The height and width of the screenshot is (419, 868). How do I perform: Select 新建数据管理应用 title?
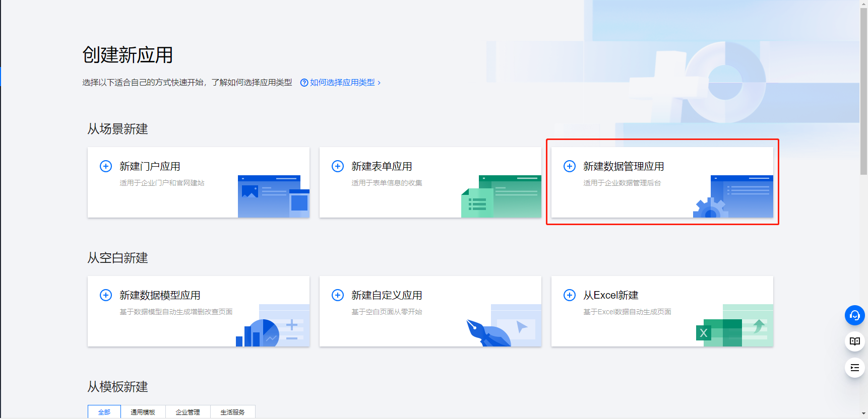(624, 166)
